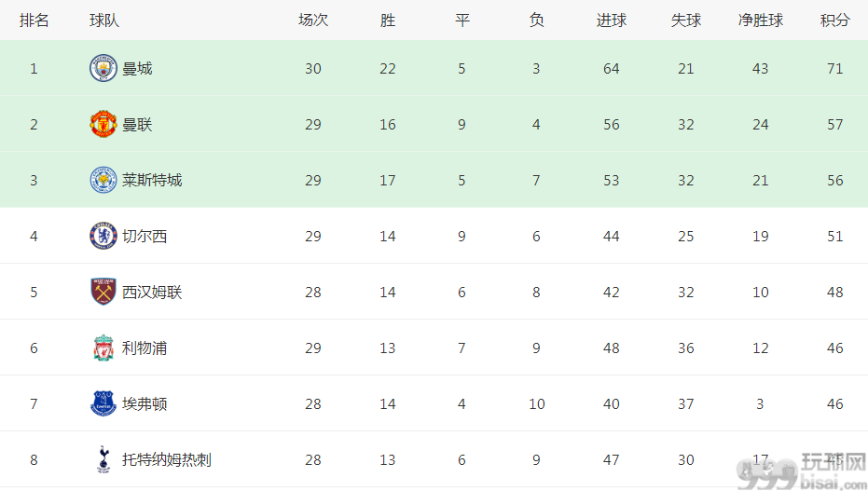Click the Liverpool club crest
The height and width of the screenshot is (491, 868).
pyautogui.click(x=103, y=348)
